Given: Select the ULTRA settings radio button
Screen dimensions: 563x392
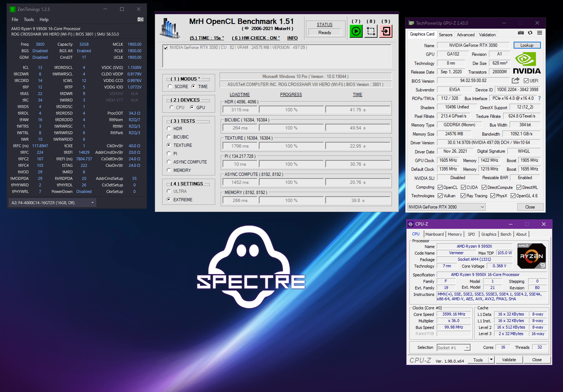Looking at the screenshot, I should pos(169,191).
